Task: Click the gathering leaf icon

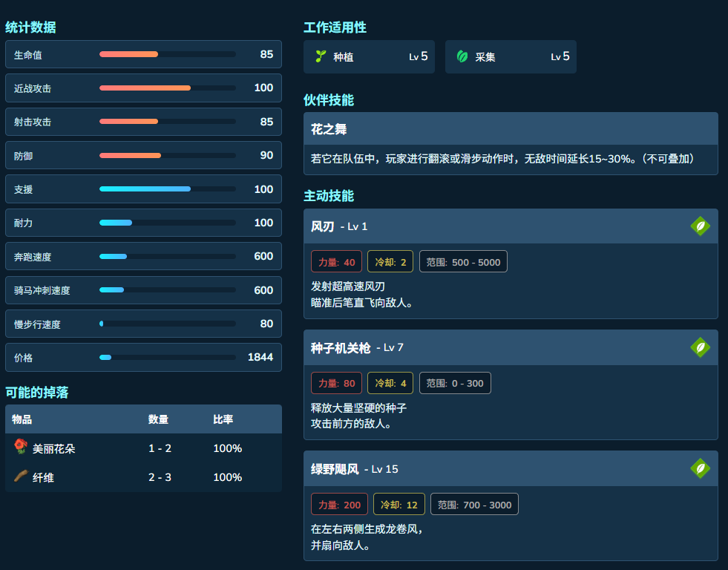Action: point(462,56)
